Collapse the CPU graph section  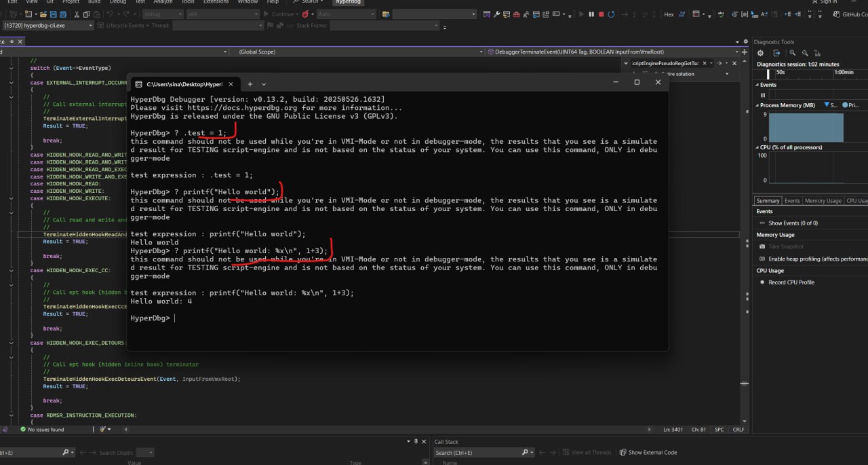(757, 147)
